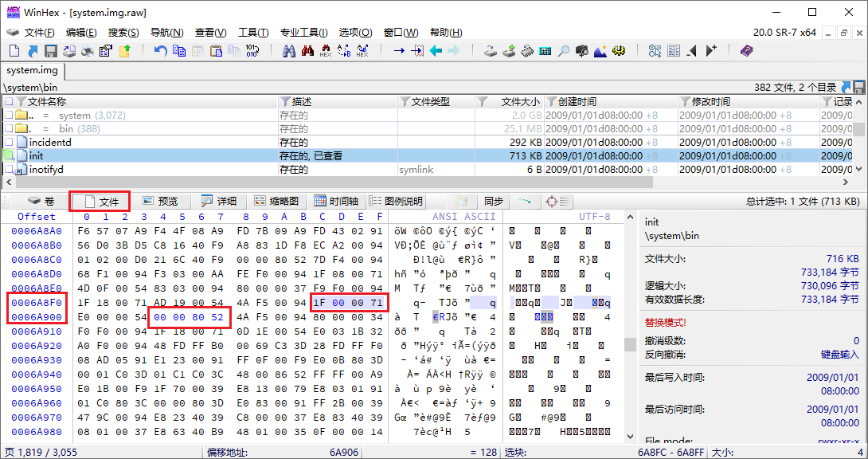Image resolution: width=868 pixels, height=459 pixels.
Task: Tick the checkbox for incidentd file
Action: [x=8, y=143]
